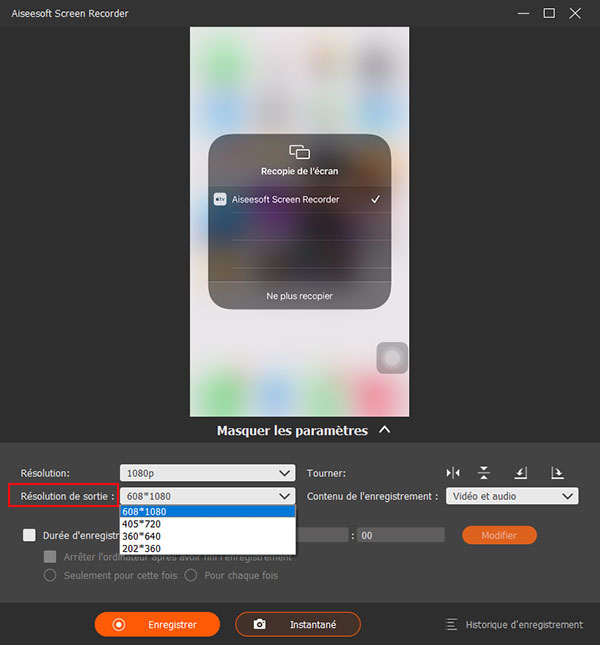
Task: Click the camera icon on Instantané
Action: point(260,624)
